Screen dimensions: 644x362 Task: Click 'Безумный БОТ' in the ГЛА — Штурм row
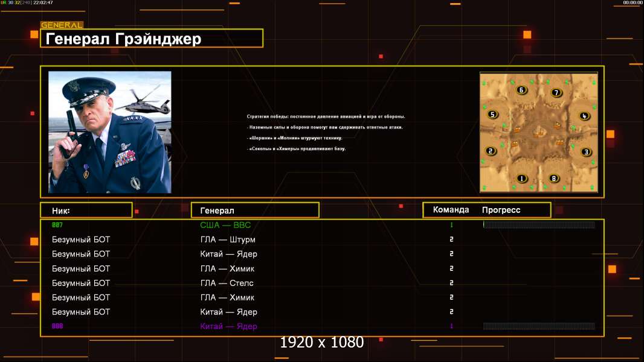81,240
